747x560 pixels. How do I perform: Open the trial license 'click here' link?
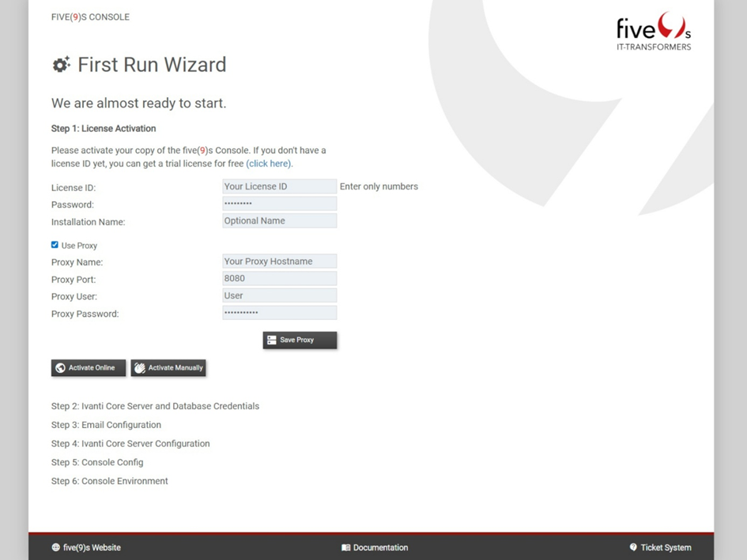coord(268,163)
